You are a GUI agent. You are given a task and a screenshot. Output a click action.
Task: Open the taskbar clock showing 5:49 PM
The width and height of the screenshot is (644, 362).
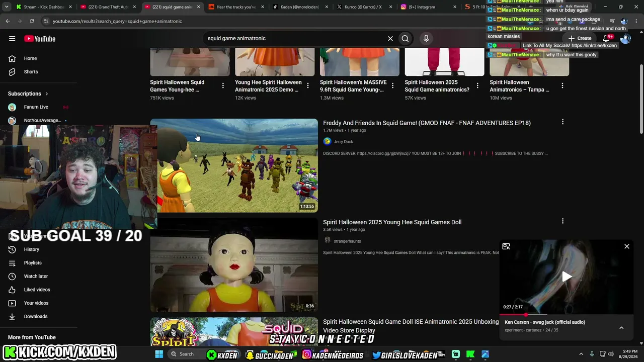click(627, 354)
